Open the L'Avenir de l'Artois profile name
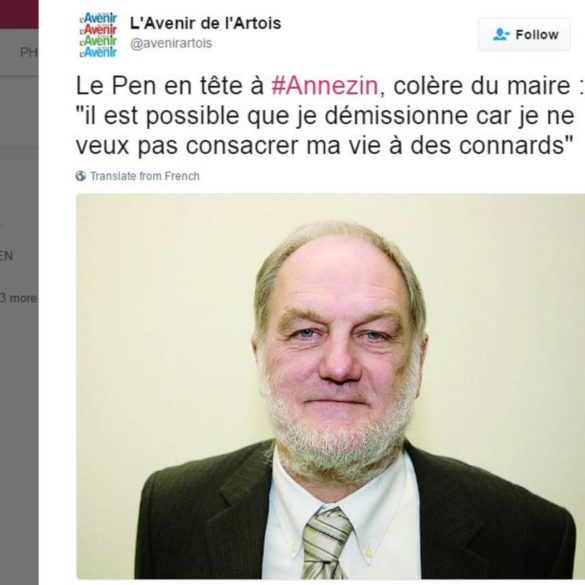 (x=205, y=24)
